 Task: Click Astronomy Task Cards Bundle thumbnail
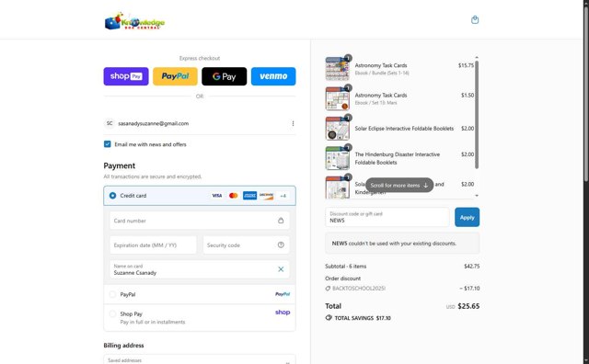click(337, 69)
